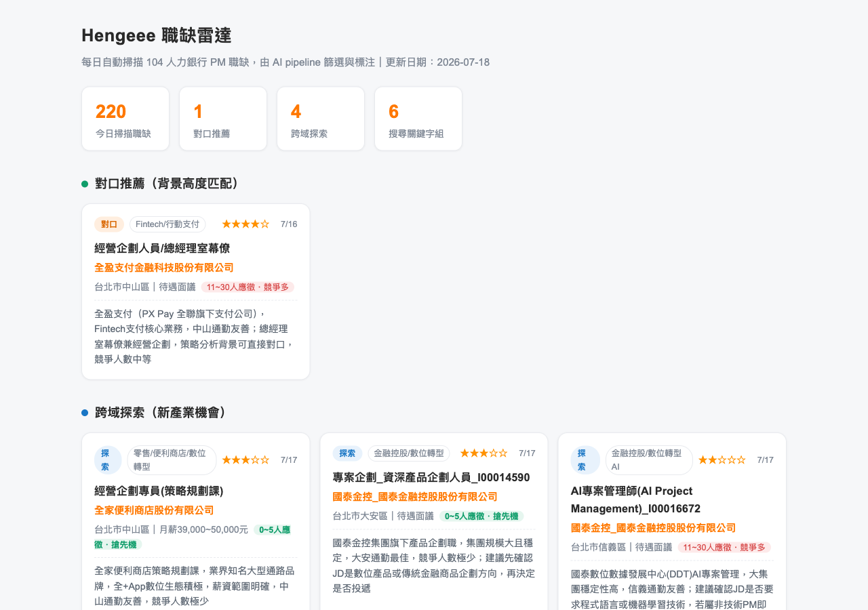
Task: Click star rating on 專案企劃 card
Action: [484, 453]
